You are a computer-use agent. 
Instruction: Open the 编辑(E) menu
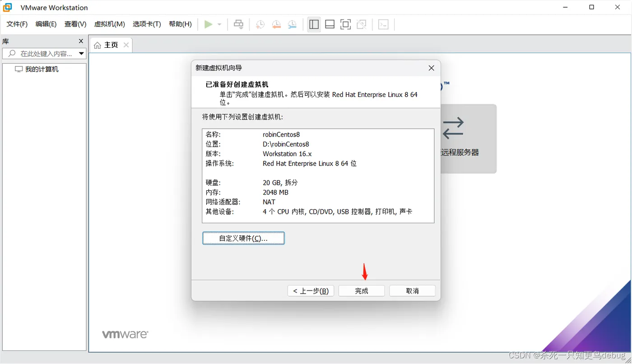46,24
